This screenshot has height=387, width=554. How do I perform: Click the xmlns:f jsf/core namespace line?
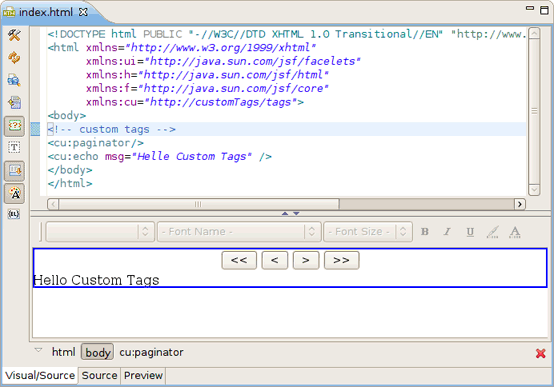(207, 88)
